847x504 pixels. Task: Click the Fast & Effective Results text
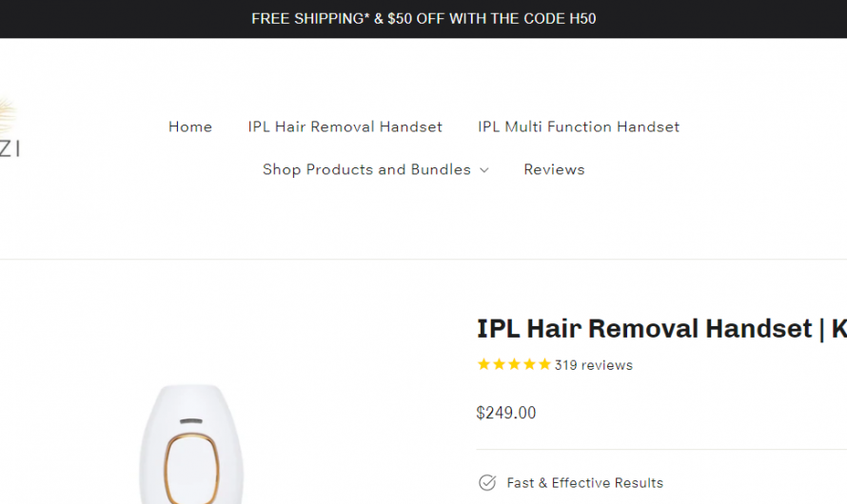point(585,483)
